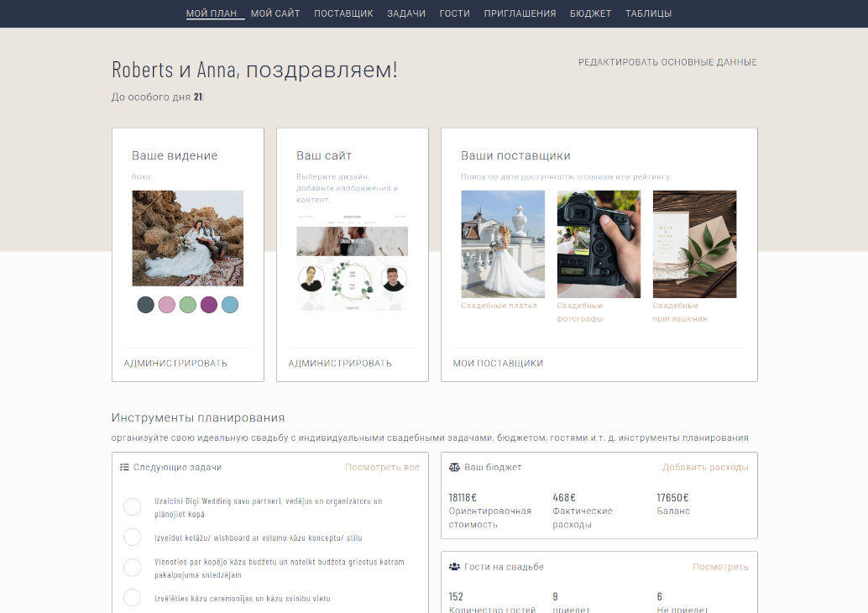Open МОИ ПОСТАВЩИКИ link
The height and width of the screenshot is (613, 868).
click(498, 364)
